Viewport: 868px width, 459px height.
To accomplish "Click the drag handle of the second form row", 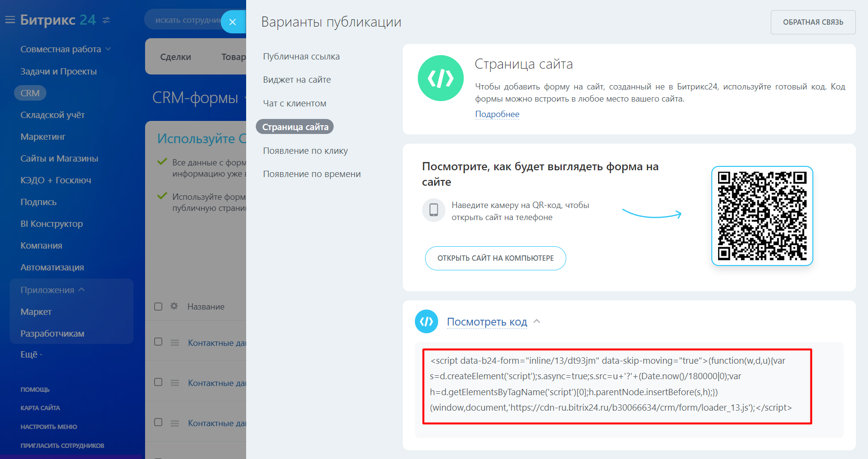I will [175, 383].
